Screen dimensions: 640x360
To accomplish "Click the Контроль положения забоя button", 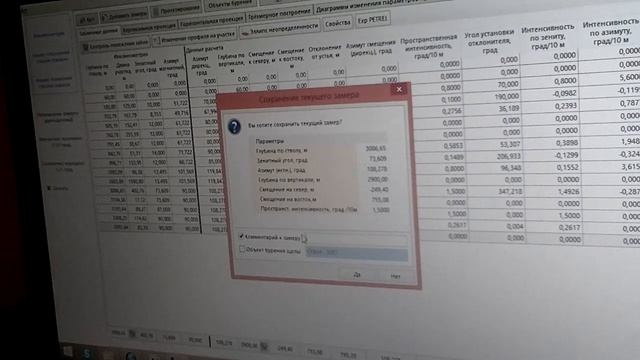I will pyautogui.click(x=115, y=44).
